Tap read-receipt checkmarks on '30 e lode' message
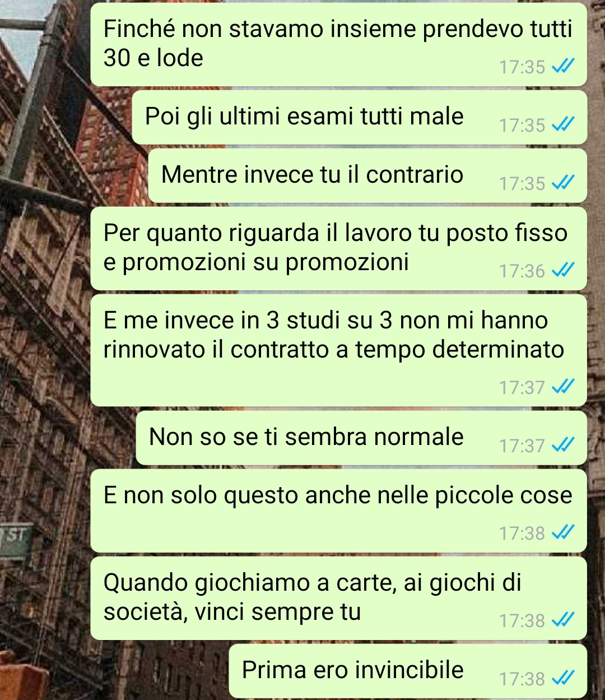 (563, 67)
